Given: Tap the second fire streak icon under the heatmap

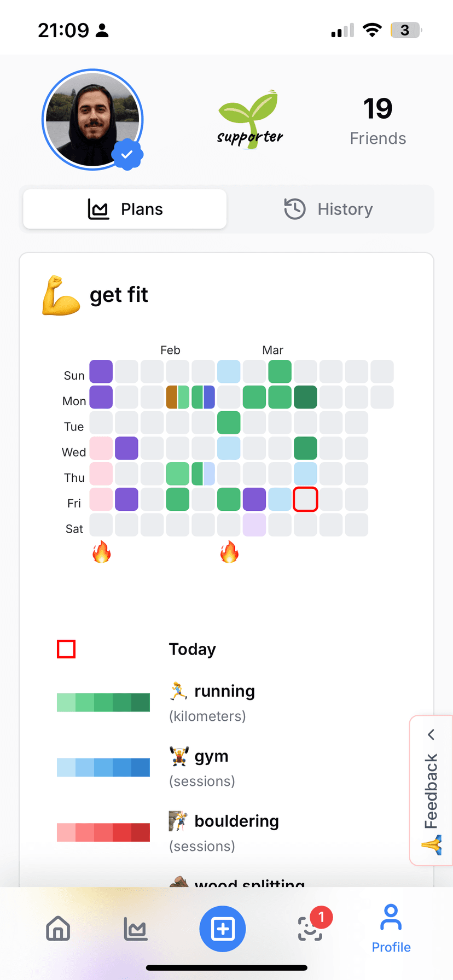Looking at the screenshot, I should tap(229, 552).
